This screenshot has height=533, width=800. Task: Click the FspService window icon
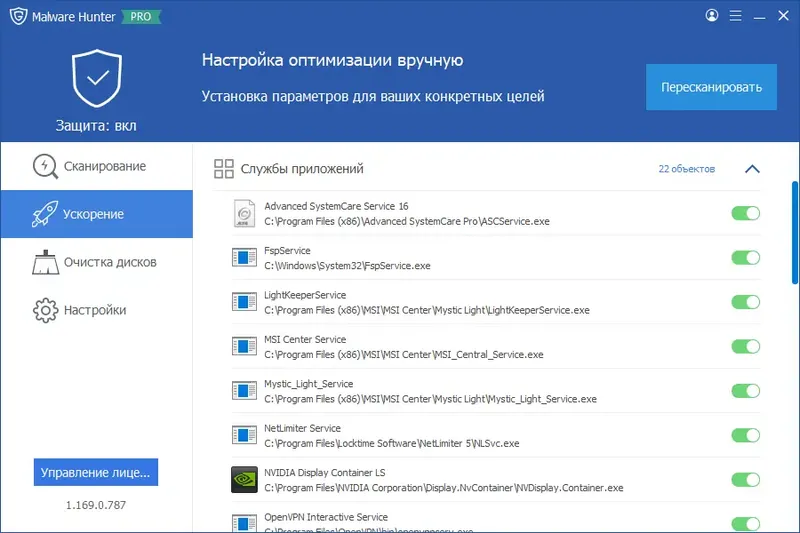(244, 258)
